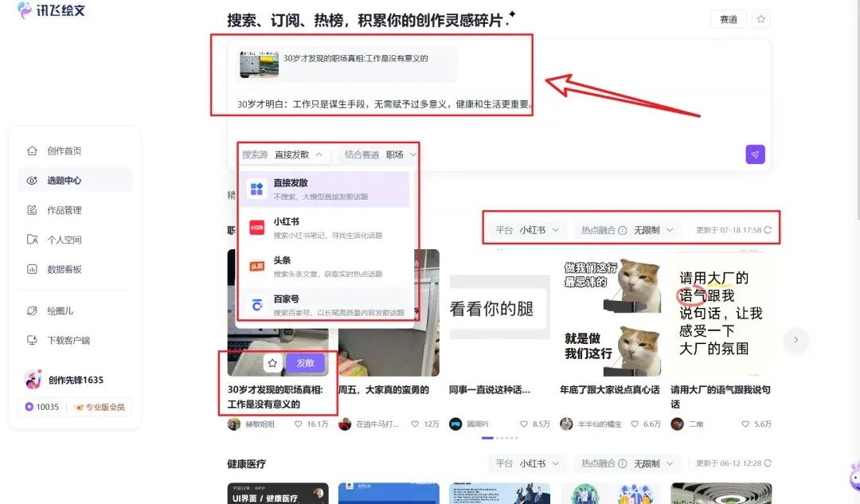The height and width of the screenshot is (504, 860).
Task: Click the 直接发散 grid icon in list
Action: [x=256, y=189]
